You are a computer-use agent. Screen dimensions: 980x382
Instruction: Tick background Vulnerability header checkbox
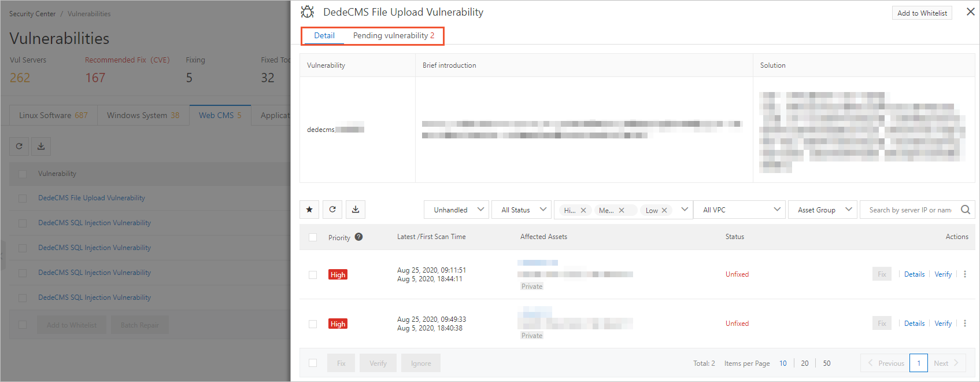point(23,174)
